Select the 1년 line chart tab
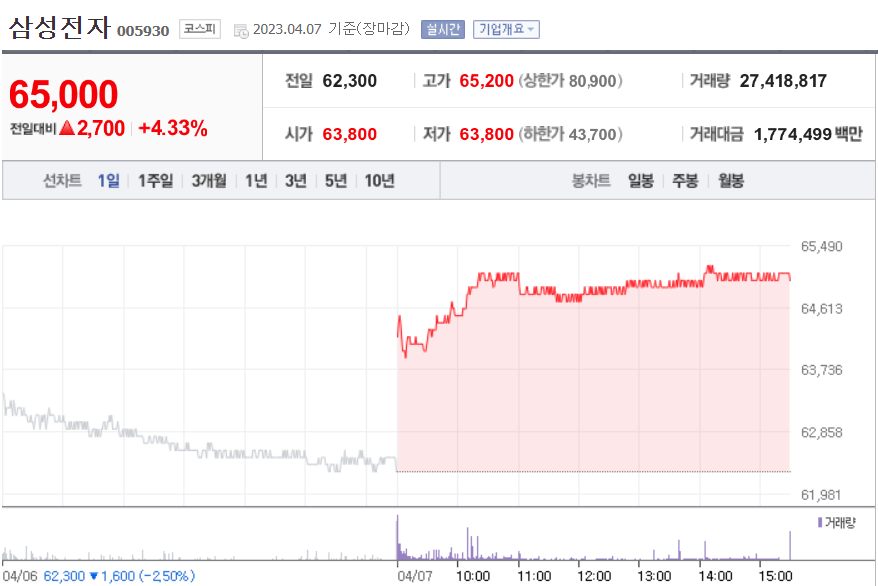This screenshot has height=586, width=878. pyautogui.click(x=256, y=180)
